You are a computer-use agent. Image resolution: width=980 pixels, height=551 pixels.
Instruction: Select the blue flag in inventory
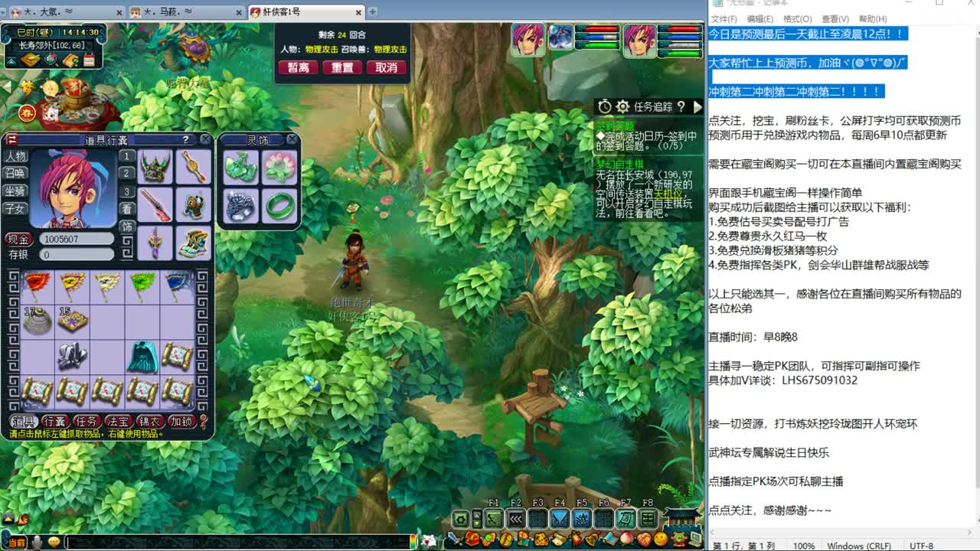(x=178, y=286)
